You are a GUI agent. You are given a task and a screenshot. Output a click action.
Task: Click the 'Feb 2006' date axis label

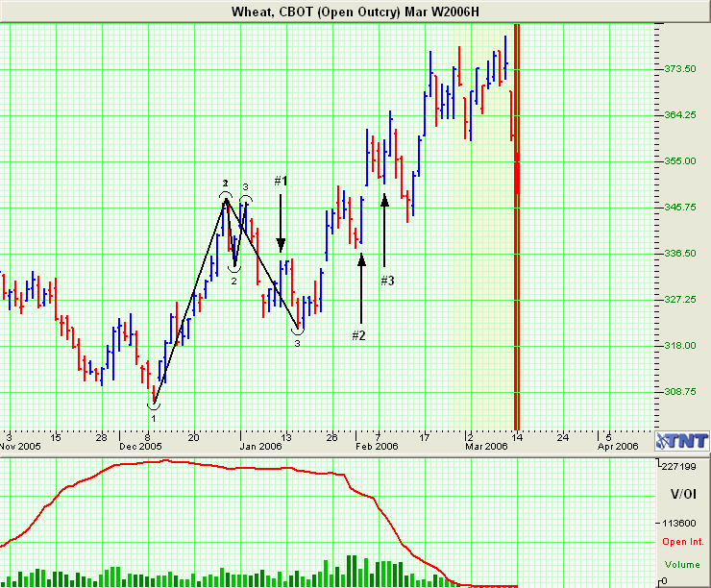coord(377,447)
